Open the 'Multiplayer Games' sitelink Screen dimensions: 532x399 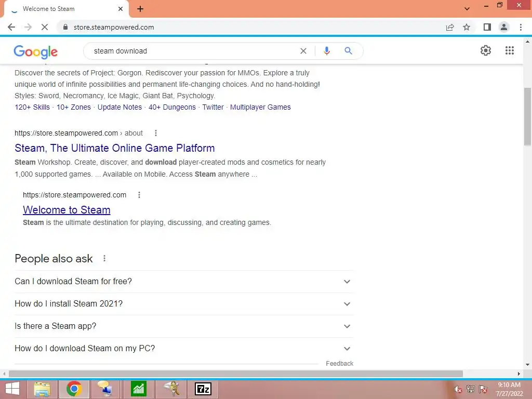click(x=260, y=107)
